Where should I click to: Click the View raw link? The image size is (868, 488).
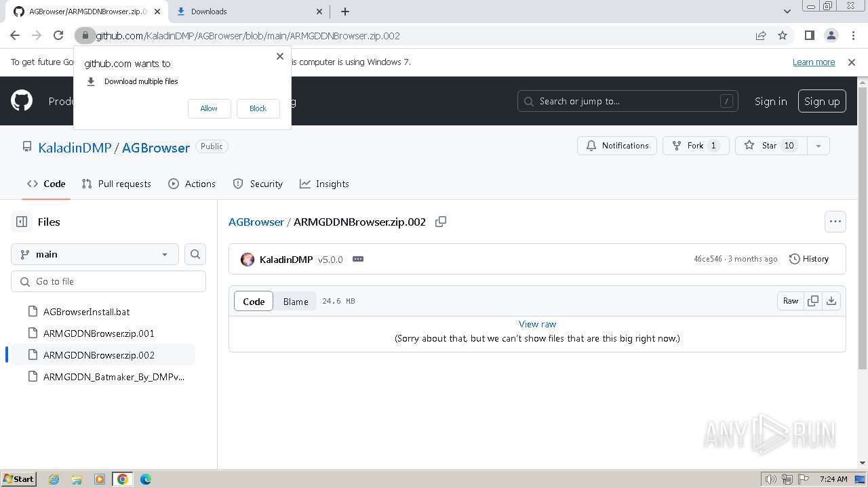coord(537,324)
